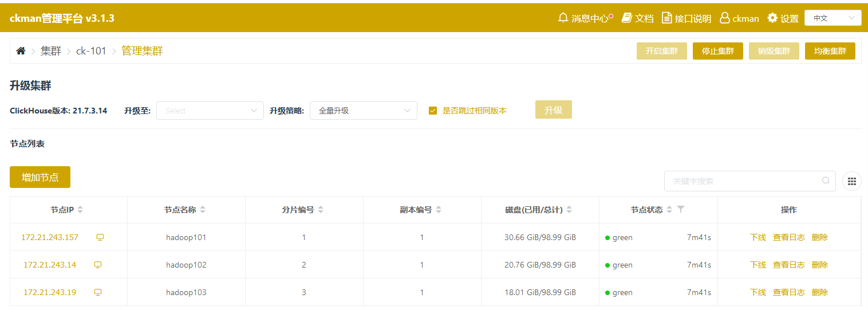The height and width of the screenshot is (310, 868).
Task: Open the 升级策略 全量升级 dropdown
Action: pos(364,111)
